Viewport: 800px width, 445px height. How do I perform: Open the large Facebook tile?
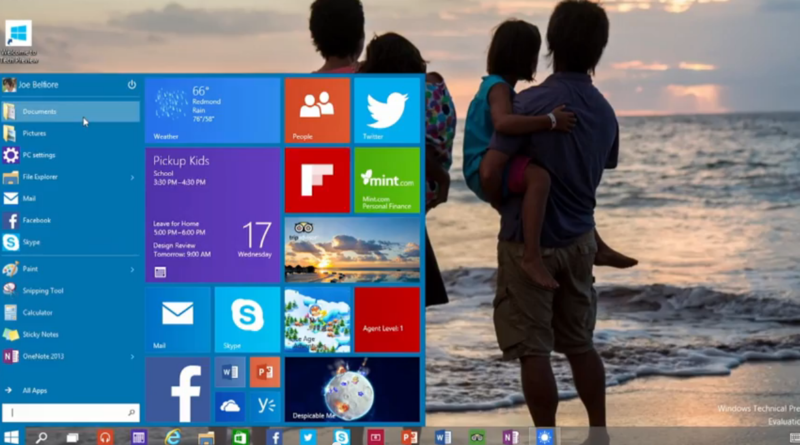point(178,389)
